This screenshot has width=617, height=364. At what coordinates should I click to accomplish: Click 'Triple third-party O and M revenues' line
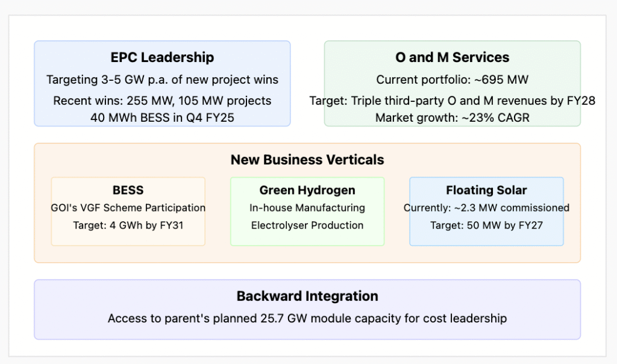pyautogui.click(x=452, y=101)
